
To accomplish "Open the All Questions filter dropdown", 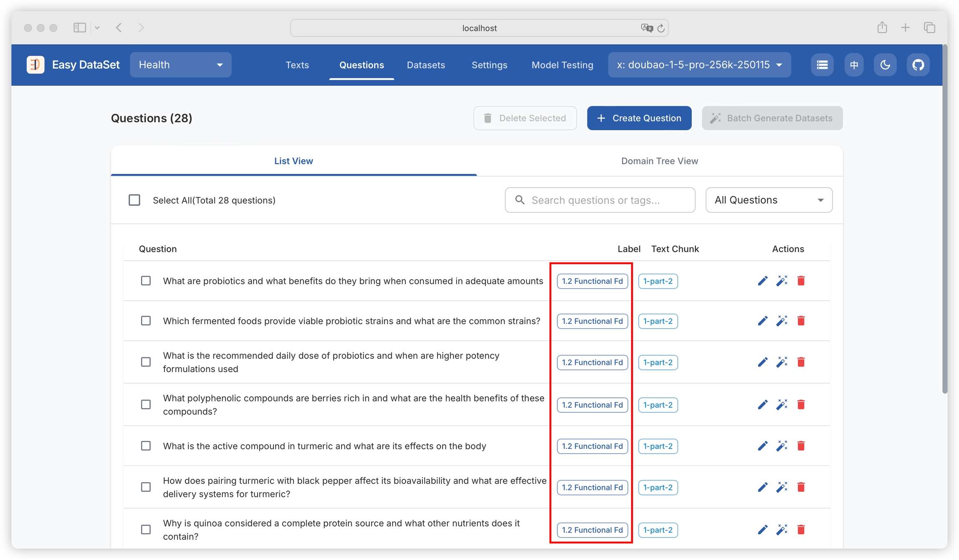I will [x=769, y=200].
